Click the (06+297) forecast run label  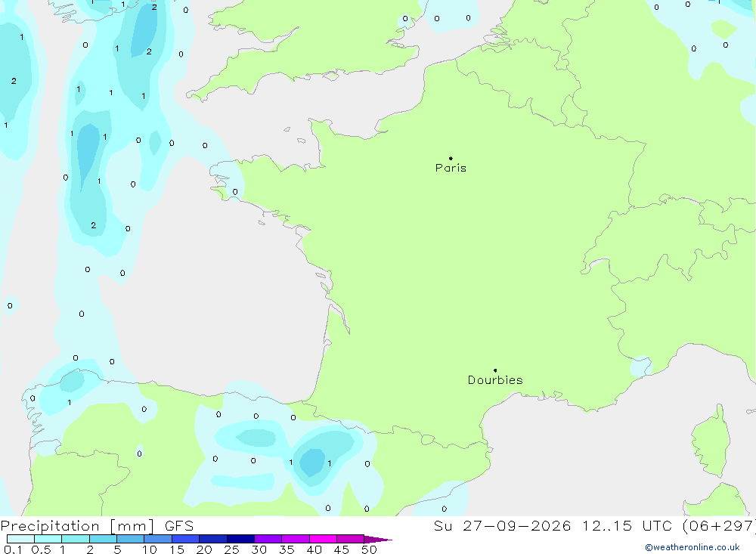coord(720,525)
